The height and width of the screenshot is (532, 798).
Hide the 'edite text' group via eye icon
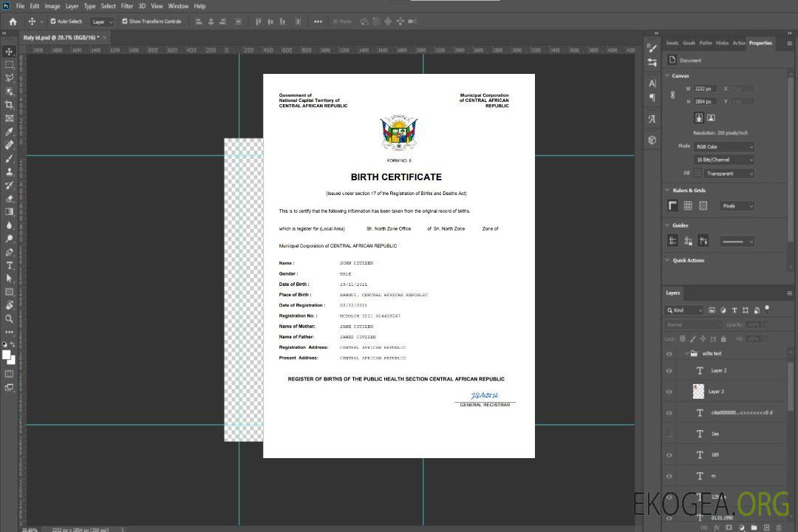[669, 353]
